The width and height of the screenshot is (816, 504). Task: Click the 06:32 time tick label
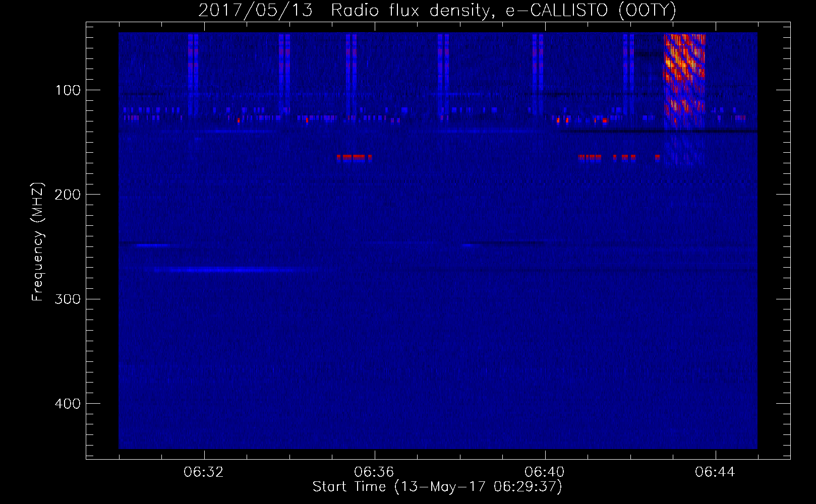pos(204,472)
